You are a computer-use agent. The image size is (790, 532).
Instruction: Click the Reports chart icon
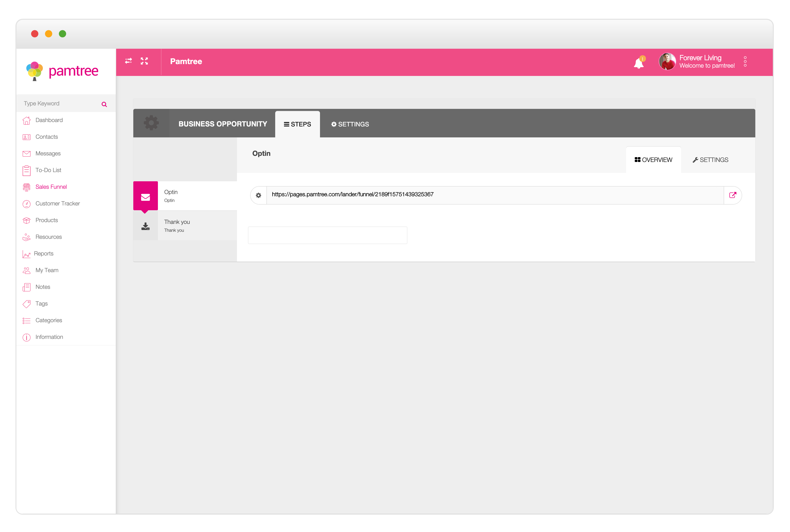click(x=27, y=254)
